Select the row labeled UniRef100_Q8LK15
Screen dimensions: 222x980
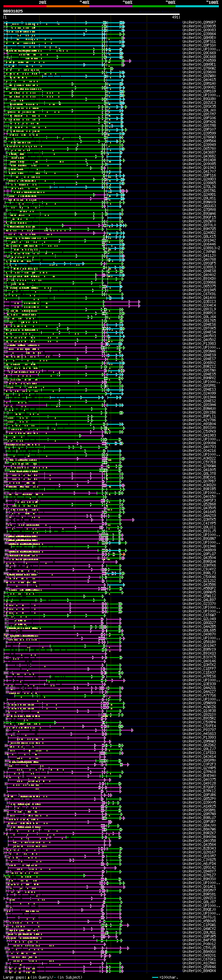coord(199,237)
